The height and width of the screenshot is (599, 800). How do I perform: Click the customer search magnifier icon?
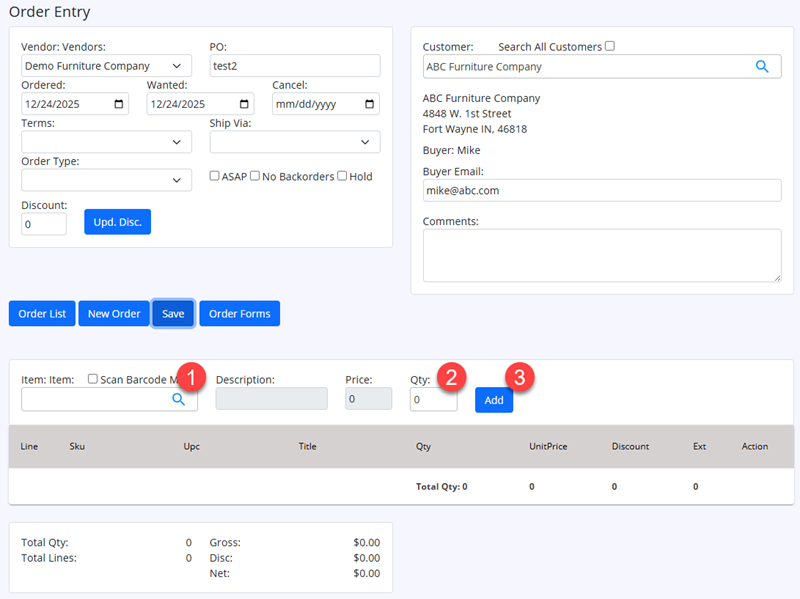(761, 67)
